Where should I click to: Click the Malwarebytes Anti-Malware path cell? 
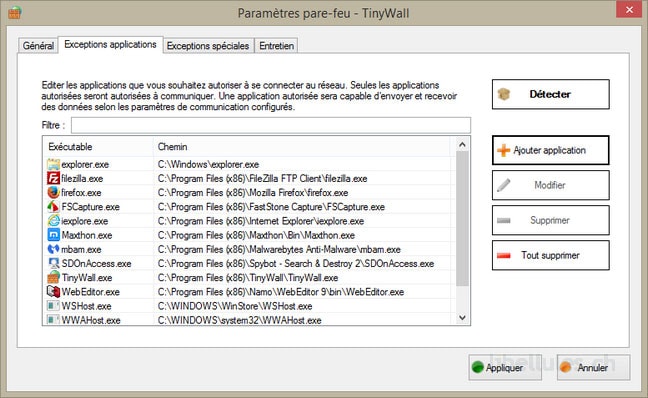(279, 249)
